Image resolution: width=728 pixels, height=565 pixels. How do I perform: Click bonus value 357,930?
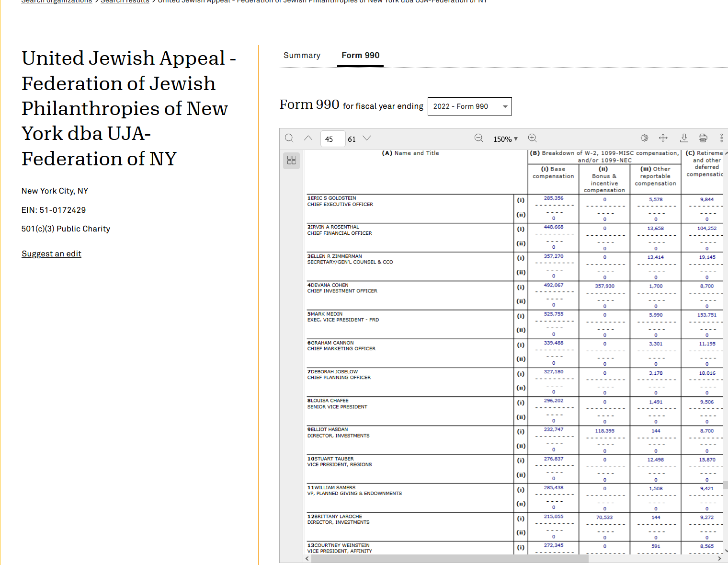[x=604, y=286]
